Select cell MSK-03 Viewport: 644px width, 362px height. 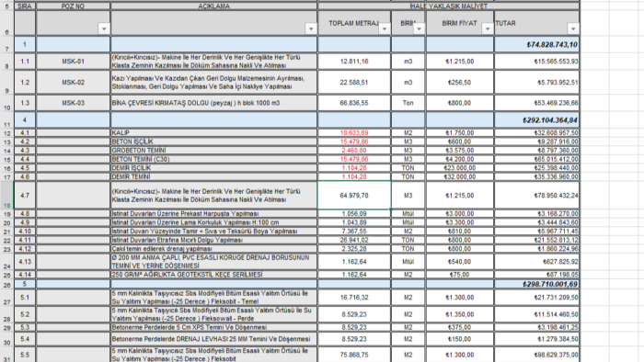[73, 103]
